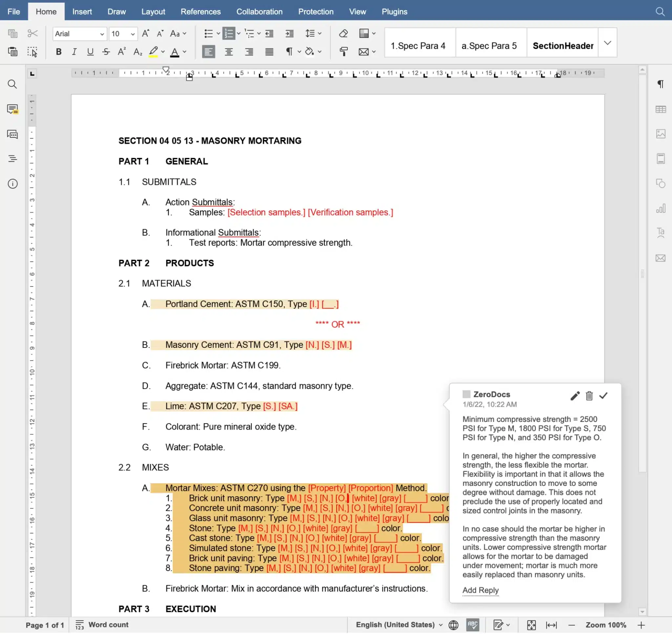Screen dimensions: 672x634
Task: Expand the styles gallery with the chevron
Action: pyautogui.click(x=607, y=43)
